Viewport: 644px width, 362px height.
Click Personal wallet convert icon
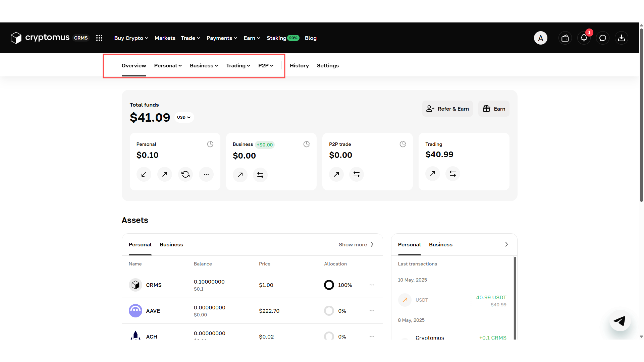coord(185,174)
